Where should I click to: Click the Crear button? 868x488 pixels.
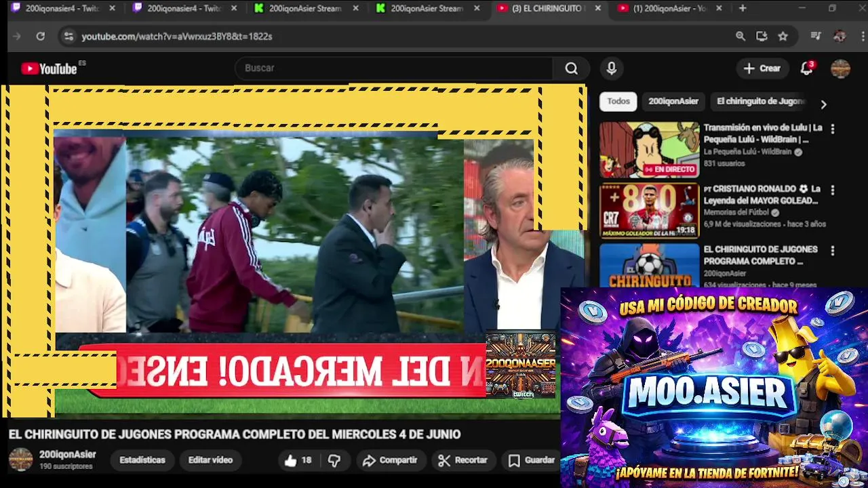762,68
